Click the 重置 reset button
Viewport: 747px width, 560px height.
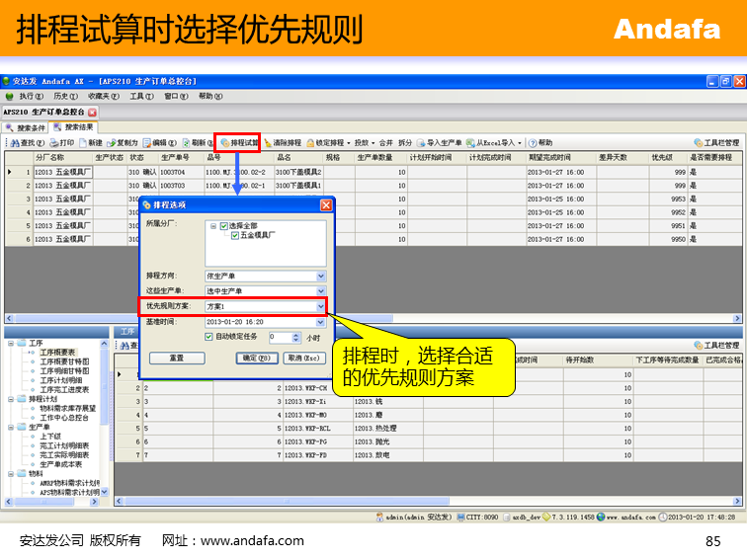[176, 358]
